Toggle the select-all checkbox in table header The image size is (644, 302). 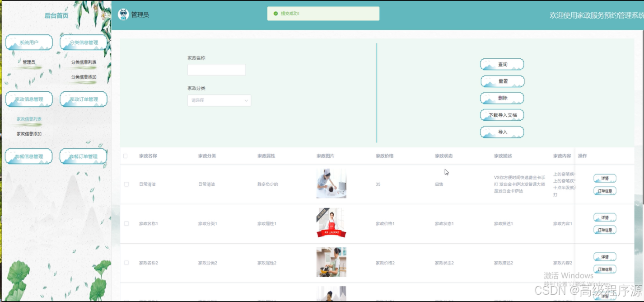point(126,156)
